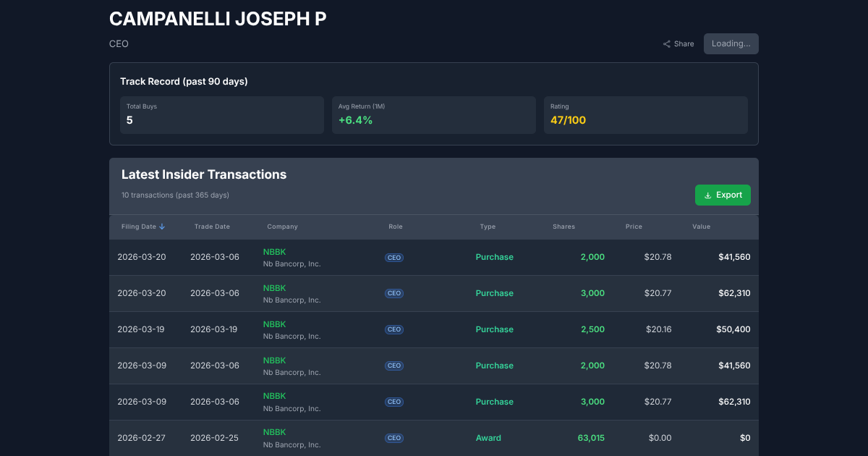This screenshot has width=868, height=456.
Task: Click the Price column header
Action: pos(634,227)
